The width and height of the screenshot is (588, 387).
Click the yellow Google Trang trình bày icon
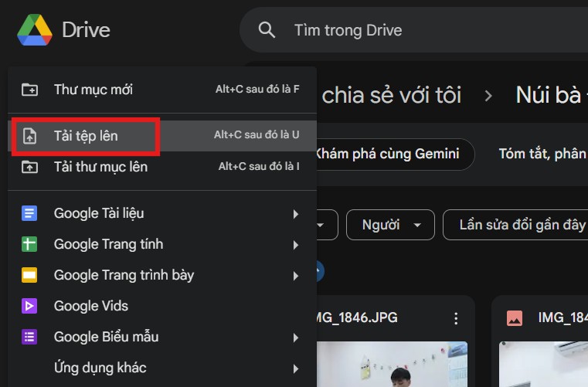pos(29,275)
